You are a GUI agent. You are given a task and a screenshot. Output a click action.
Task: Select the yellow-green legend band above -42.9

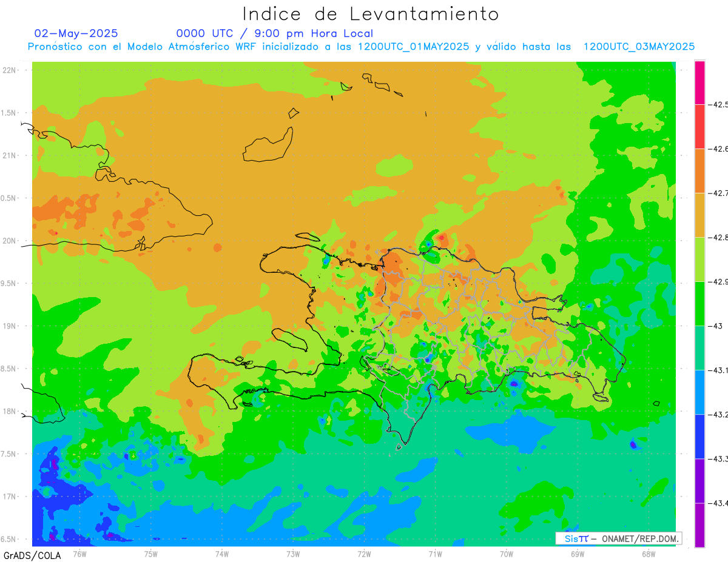[699, 259]
